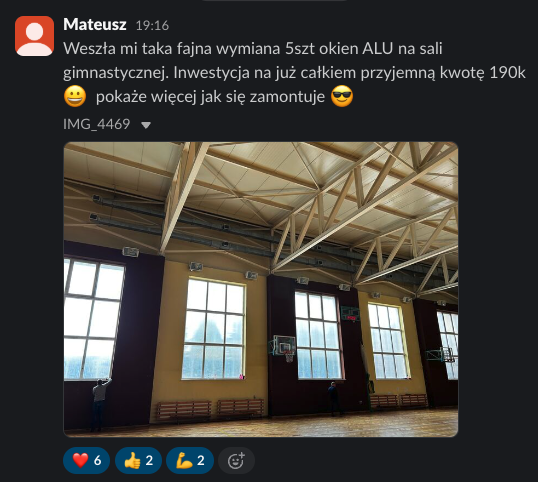Click the red heart emoji icon
This screenshot has height=482, width=538.
click(x=80, y=460)
